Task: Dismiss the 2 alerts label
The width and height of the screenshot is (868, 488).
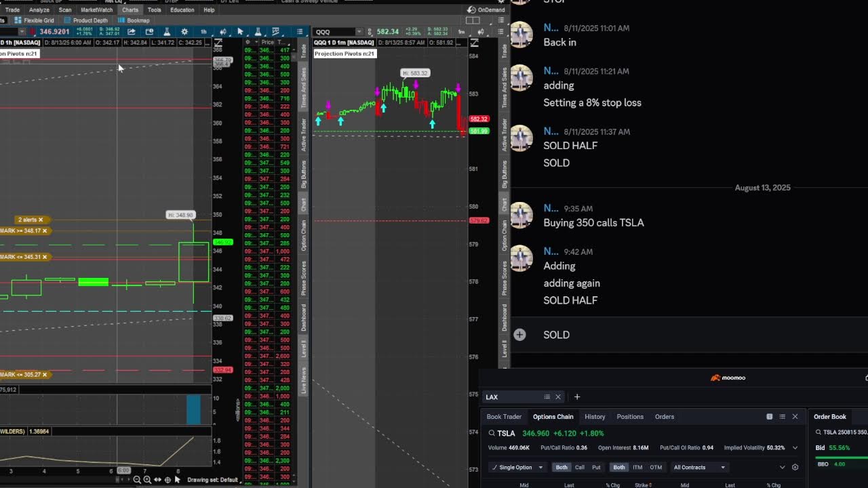Action: tap(41, 220)
